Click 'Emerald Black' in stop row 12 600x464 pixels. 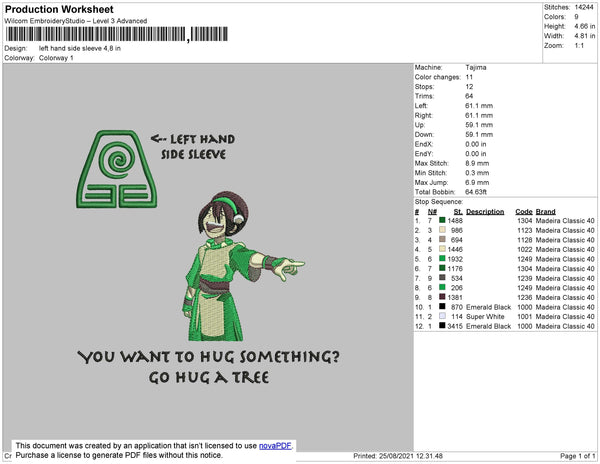[x=489, y=326]
